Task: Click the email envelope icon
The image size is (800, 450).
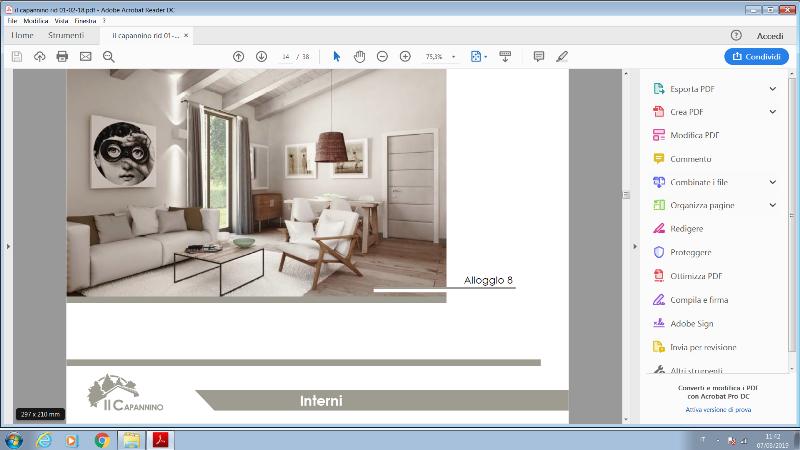Action: 85,57
